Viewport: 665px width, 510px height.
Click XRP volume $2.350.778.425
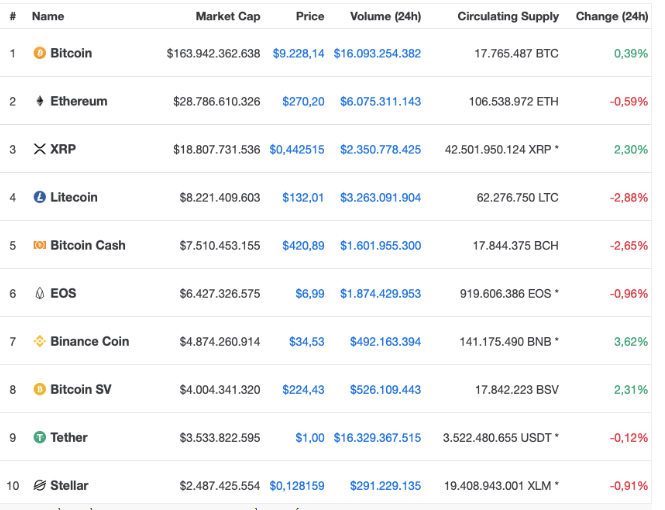[x=380, y=149]
